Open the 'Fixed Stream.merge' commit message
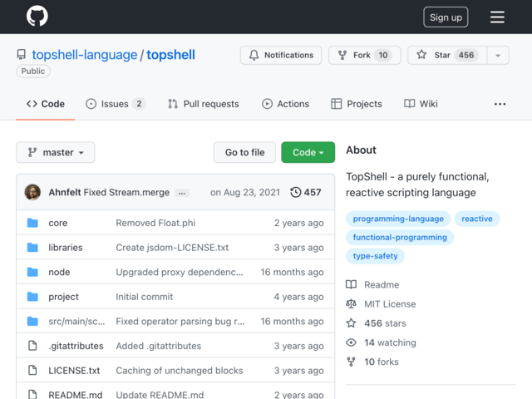This screenshot has height=399, width=532. tap(126, 192)
